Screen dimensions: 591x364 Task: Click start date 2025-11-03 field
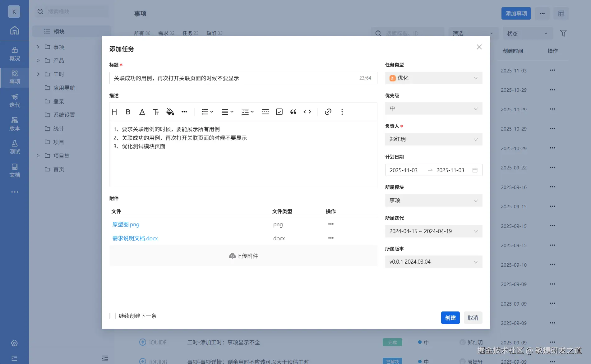tap(404, 170)
